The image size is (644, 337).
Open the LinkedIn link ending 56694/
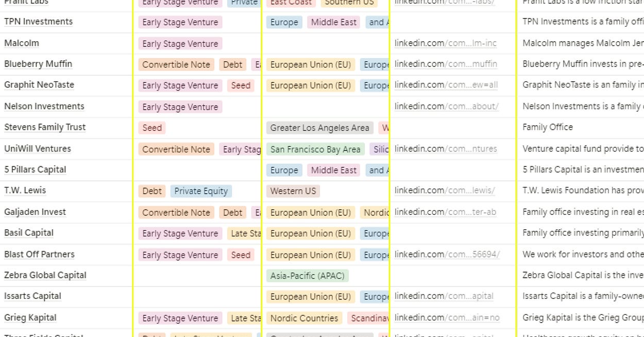(447, 254)
